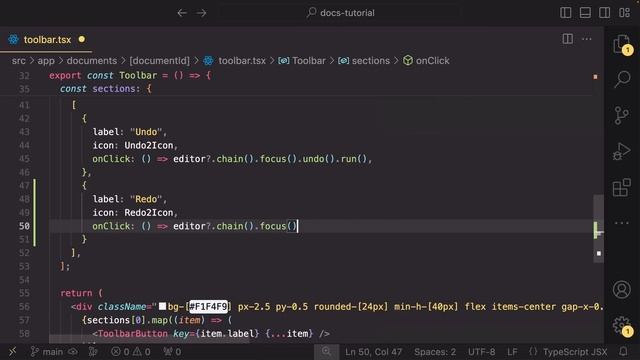The height and width of the screenshot is (360, 640).
Task: Open the Search view in activity bar
Action: 622,79
